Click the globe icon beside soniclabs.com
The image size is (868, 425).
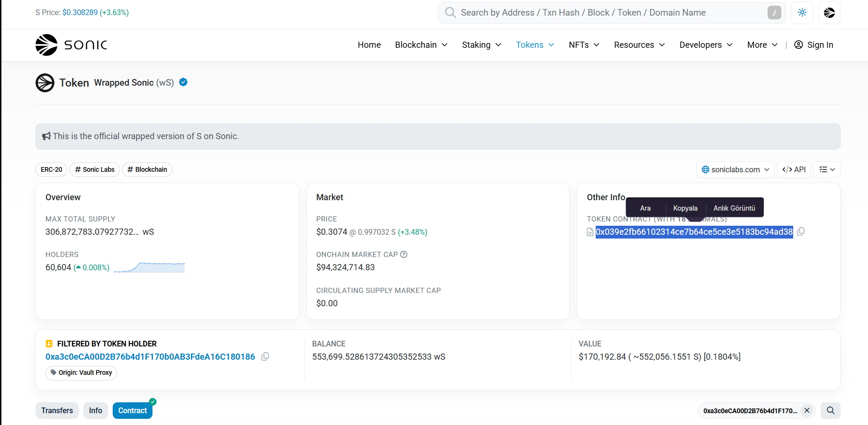(706, 169)
